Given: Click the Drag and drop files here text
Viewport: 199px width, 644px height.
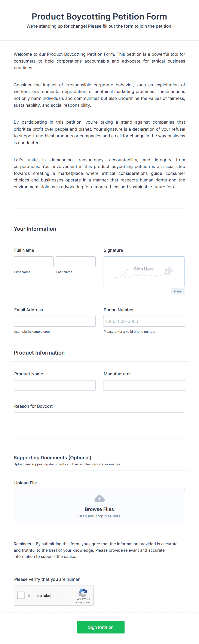Looking at the screenshot, I should point(99,516).
